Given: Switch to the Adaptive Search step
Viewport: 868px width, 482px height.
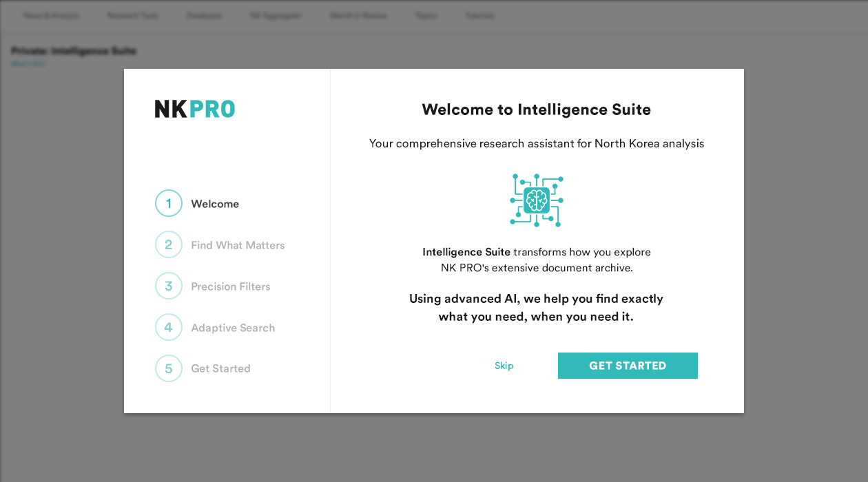Looking at the screenshot, I should coord(233,328).
